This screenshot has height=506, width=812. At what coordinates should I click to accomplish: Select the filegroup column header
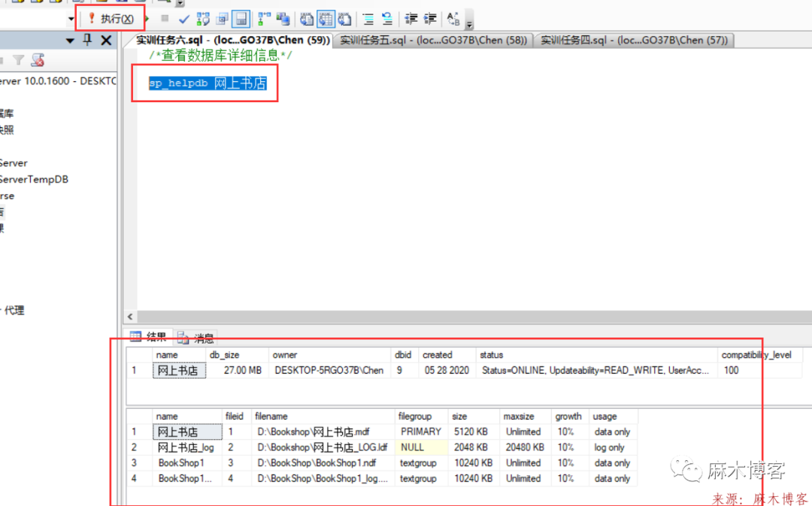click(x=422, y=417)
